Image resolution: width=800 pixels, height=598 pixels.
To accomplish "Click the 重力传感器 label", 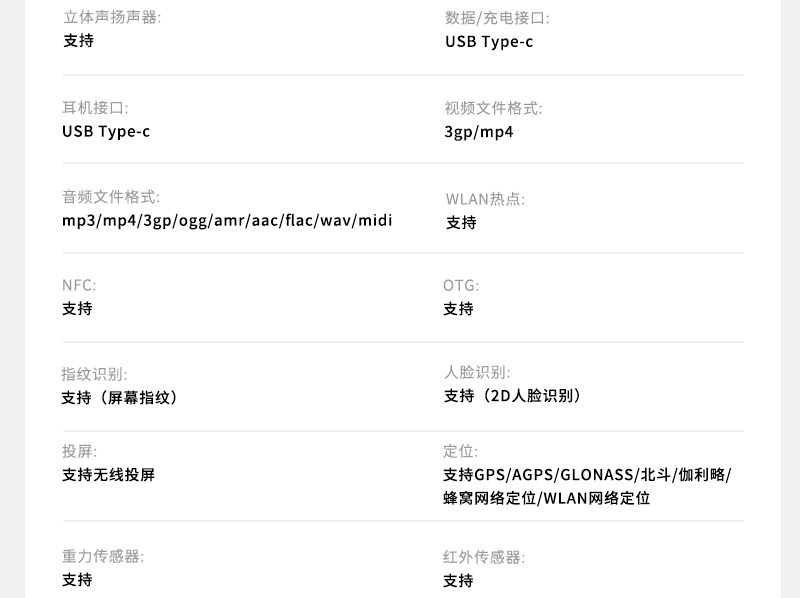I will pos(103,556).
